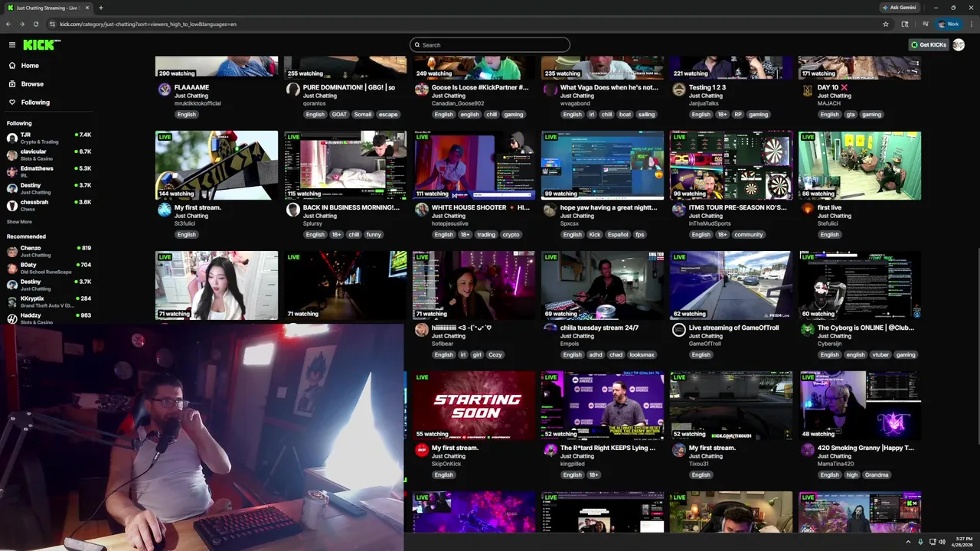Screen dimensions: 980x551
Task: Click the MAJACH channel avatar
Action: point(807,90)
